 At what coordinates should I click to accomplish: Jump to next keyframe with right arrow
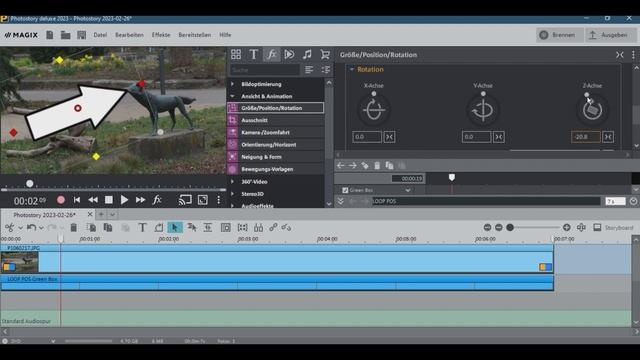coord(352,165)
